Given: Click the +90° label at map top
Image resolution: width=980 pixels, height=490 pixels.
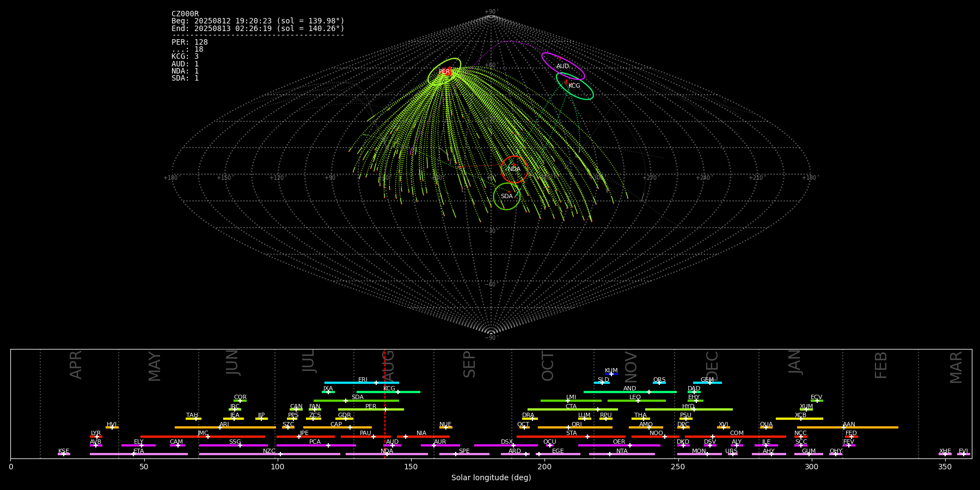Looking at the screenshot, I should click(x=491, y=12).
